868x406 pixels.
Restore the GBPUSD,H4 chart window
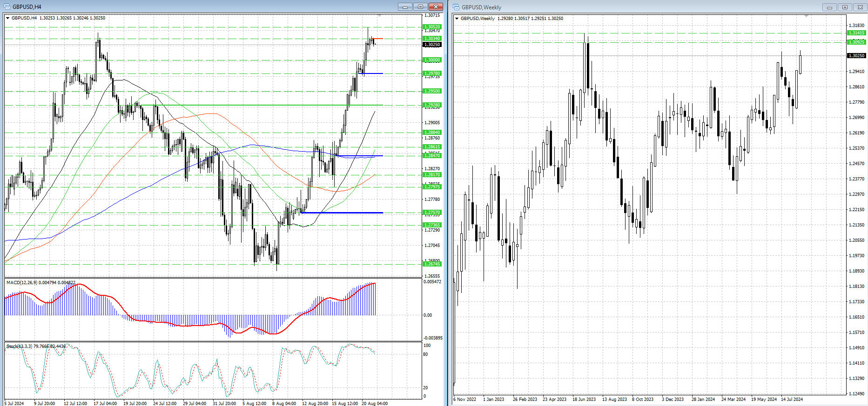(x=420, y=7)
